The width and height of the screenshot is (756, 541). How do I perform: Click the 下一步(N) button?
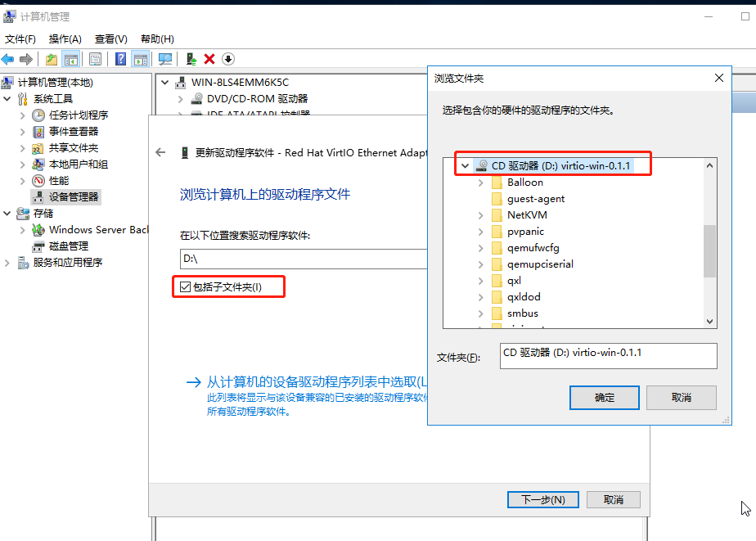543,499
